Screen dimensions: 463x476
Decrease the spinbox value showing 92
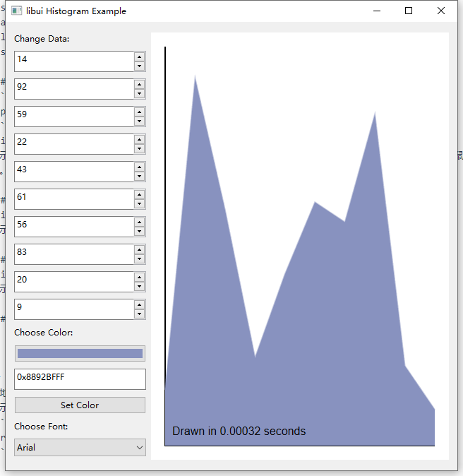pos(140,94)
